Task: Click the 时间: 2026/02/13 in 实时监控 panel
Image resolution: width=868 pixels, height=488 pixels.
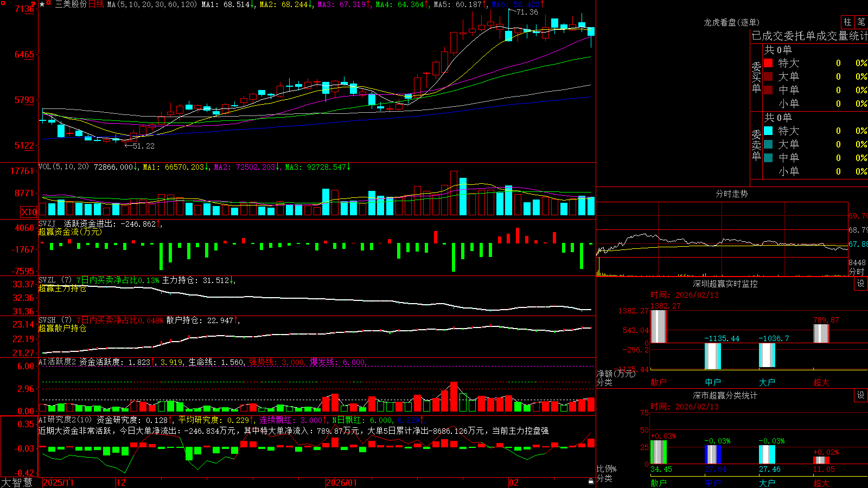Action: [685, 295]
